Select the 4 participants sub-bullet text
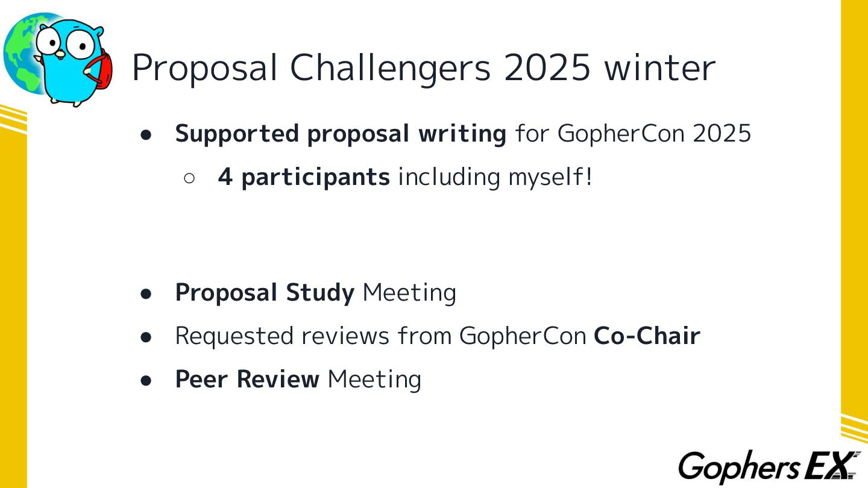Screen dimensions: 868x488 pos(405,177)
